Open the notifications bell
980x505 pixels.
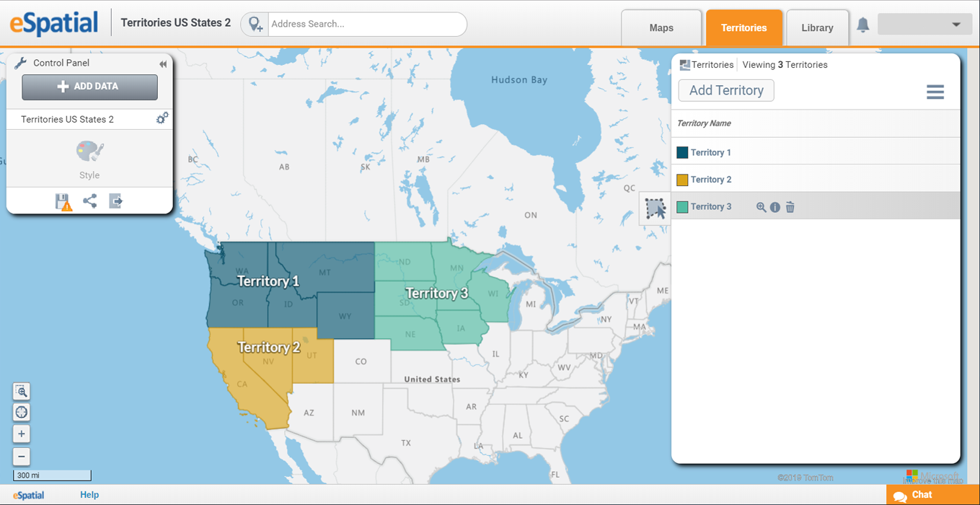click(x=862, y=25)
